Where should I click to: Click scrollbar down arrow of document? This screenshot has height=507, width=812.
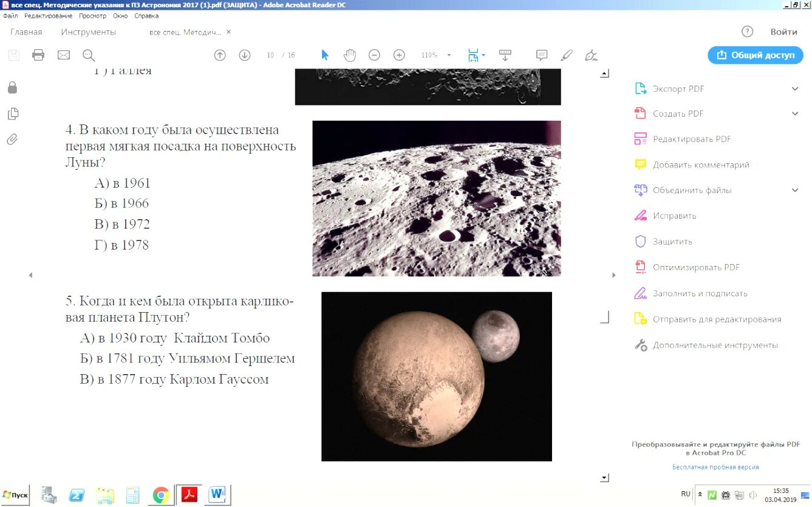click(604, 478)
